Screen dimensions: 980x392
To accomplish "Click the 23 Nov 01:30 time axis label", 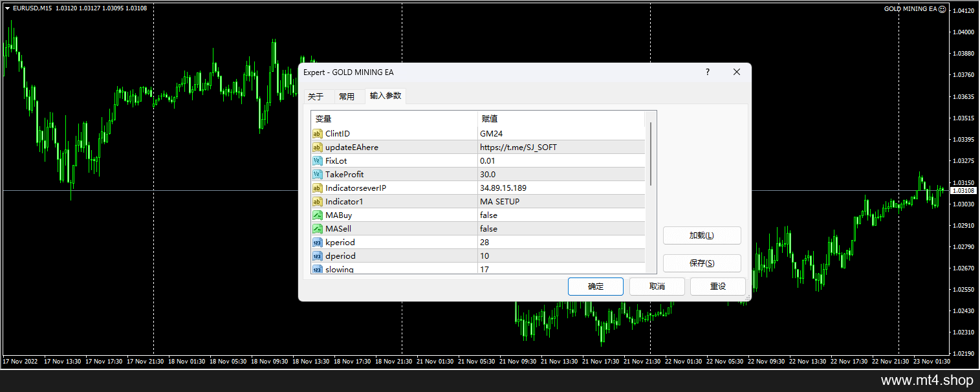I will coord(931,362).
